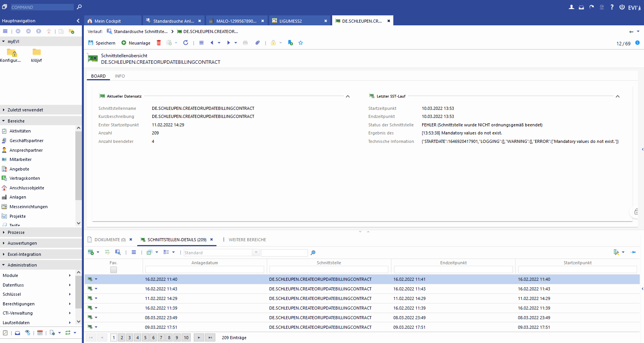Collapse the Aktueller Datensatz section
The image size is (644, 343).
(x=348, y=96)
